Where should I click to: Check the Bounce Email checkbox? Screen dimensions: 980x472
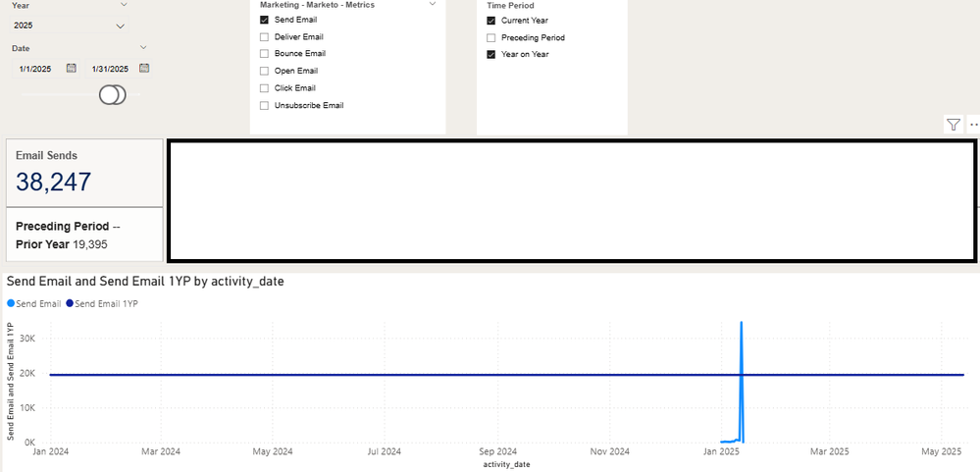click(264, 54)
